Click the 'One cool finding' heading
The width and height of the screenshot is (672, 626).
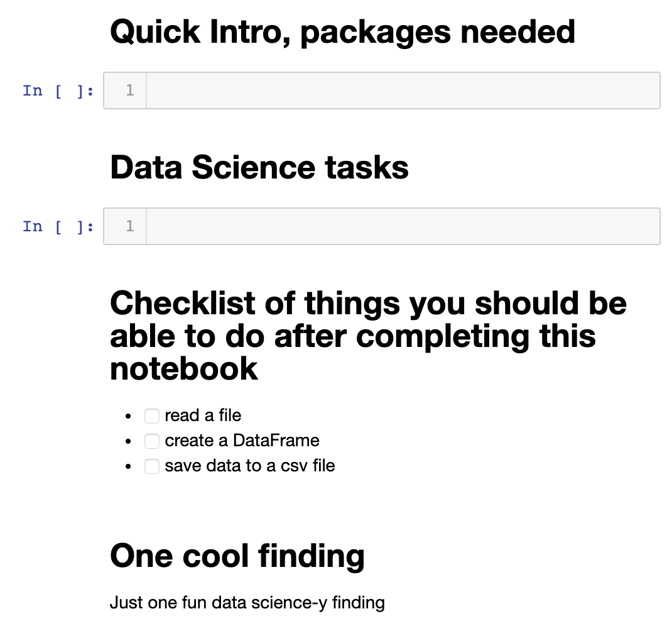(237, 556)
